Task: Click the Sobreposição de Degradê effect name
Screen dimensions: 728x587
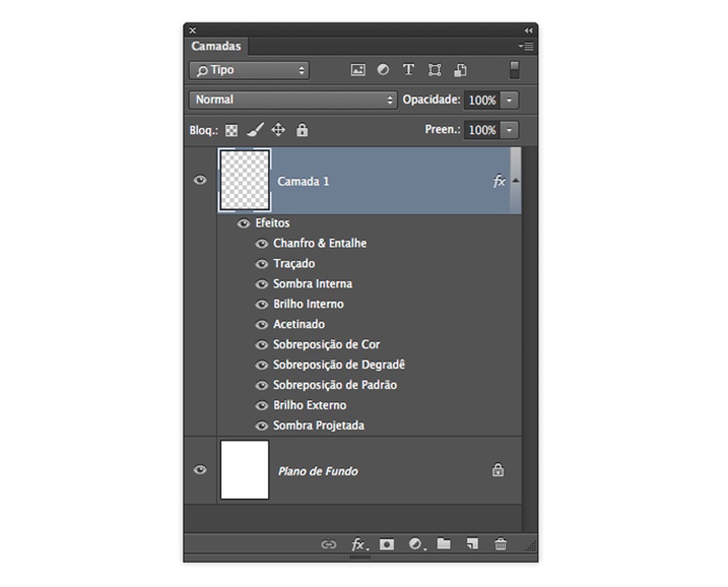Action: click(339, 365)
